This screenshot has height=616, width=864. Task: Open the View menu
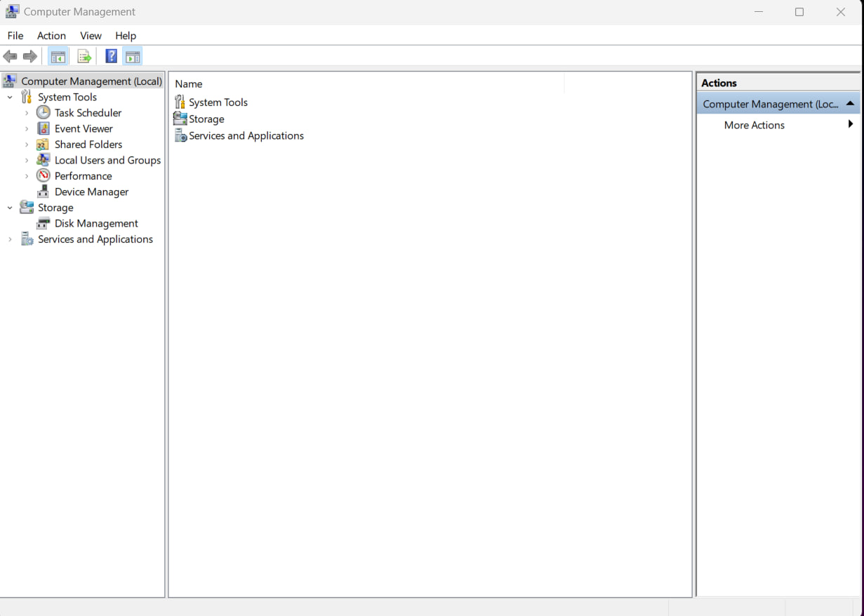(x=91, y=36)
